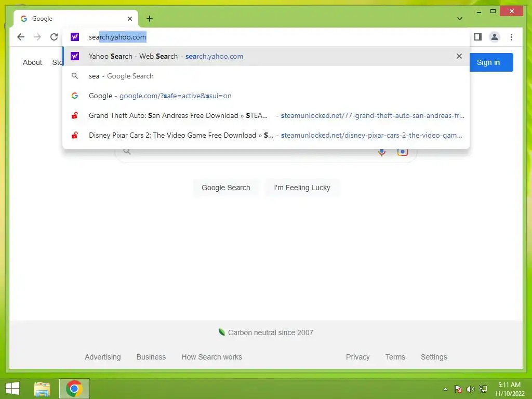Click the red lock icon beside Disney Pixar Cars
The image size is (532, 399).
click(75, 135)
